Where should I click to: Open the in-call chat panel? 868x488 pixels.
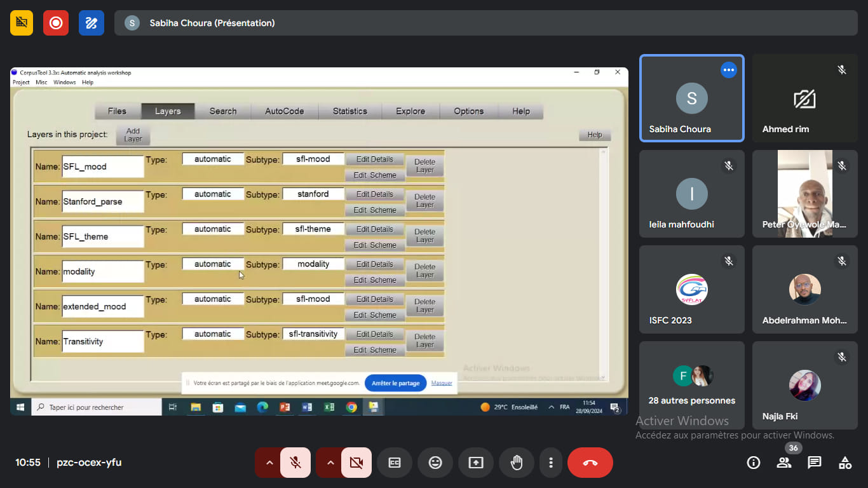point(815,463)
